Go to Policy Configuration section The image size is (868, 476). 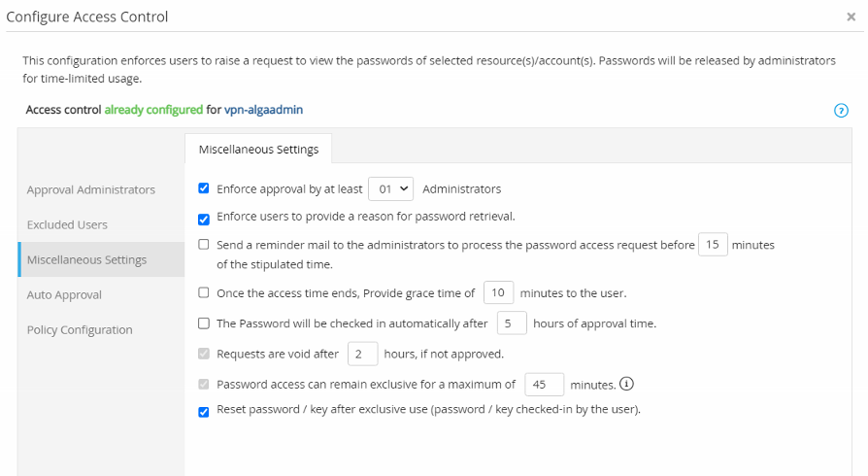coord(80,329)
